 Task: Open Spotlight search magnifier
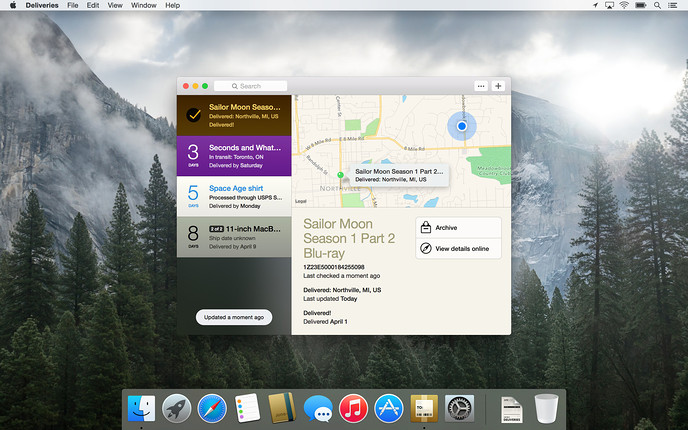point(657,5)
